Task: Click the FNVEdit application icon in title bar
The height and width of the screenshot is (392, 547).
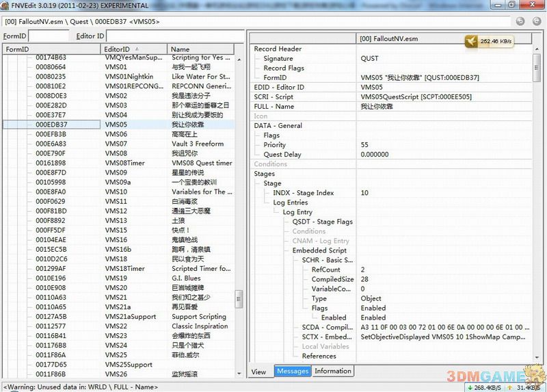Action: [5, 5]
